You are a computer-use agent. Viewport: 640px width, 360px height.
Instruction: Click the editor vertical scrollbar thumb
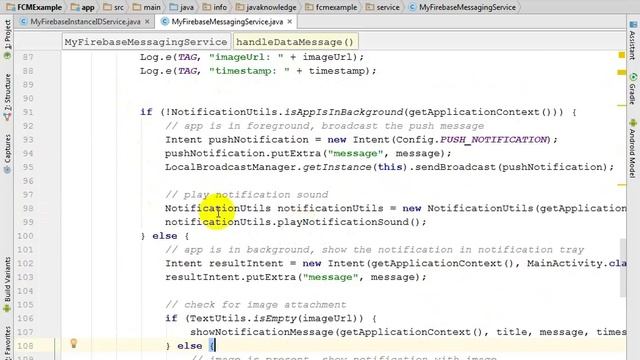click(x=623, y=268)
